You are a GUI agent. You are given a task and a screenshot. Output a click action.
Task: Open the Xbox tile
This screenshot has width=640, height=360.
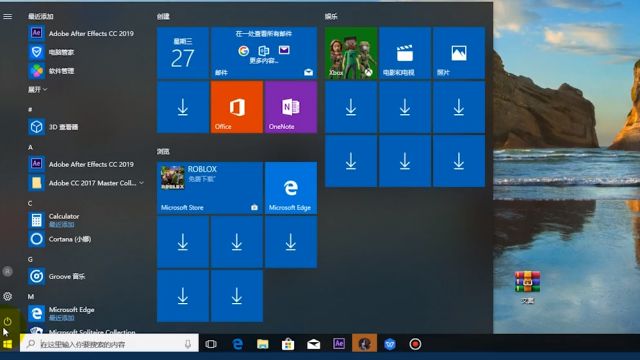(351, 53)
